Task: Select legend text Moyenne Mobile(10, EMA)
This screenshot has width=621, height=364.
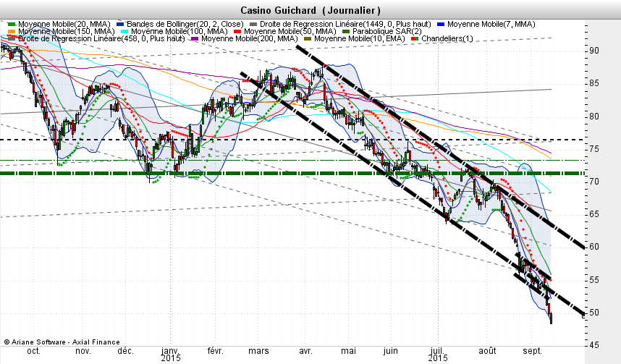Action: coord(359,39)
